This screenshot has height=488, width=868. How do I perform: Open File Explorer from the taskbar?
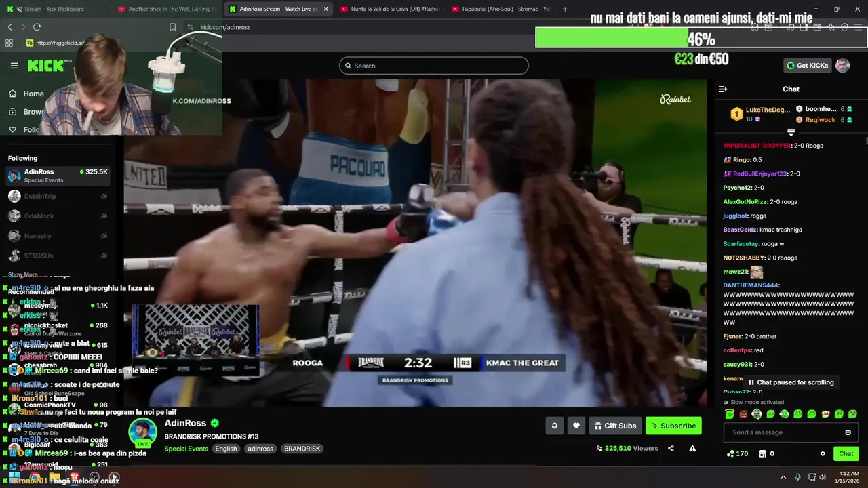(54, 477)
